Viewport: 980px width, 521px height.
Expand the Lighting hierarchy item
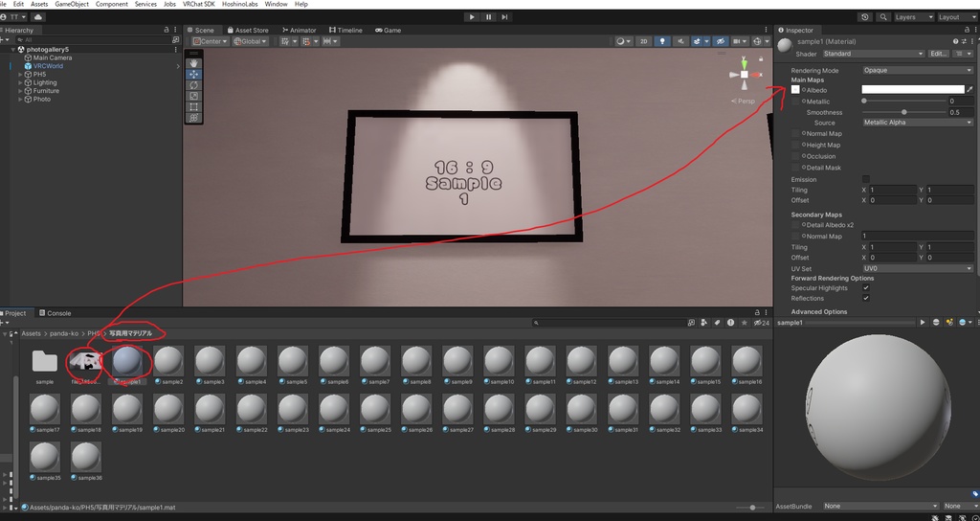pyautogui.click(x=21, y=82)
